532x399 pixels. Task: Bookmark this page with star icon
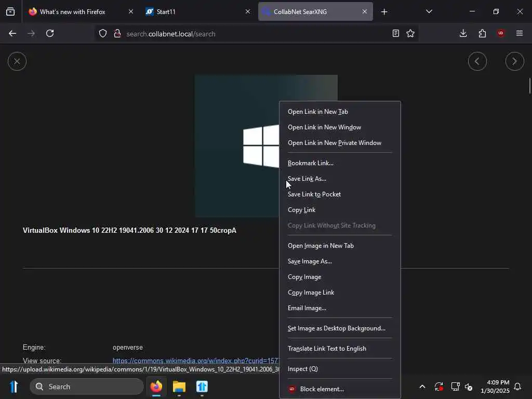[x=410, y=33]
